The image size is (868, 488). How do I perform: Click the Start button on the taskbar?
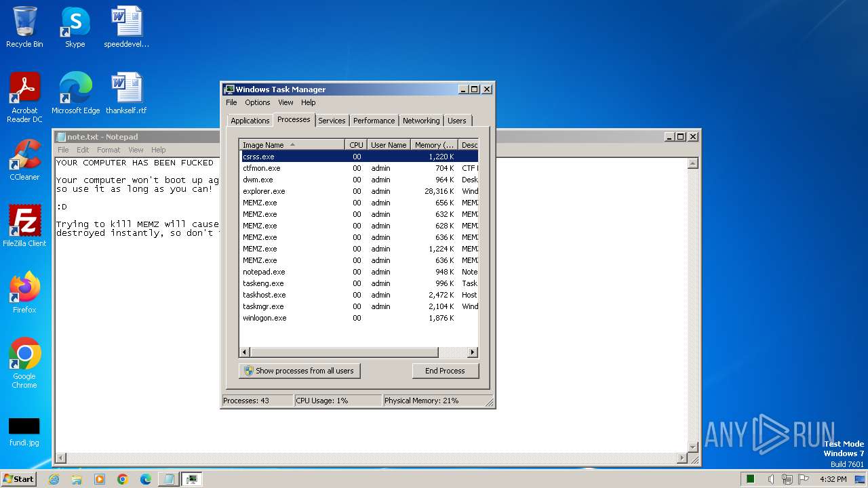tap(18, 479)
